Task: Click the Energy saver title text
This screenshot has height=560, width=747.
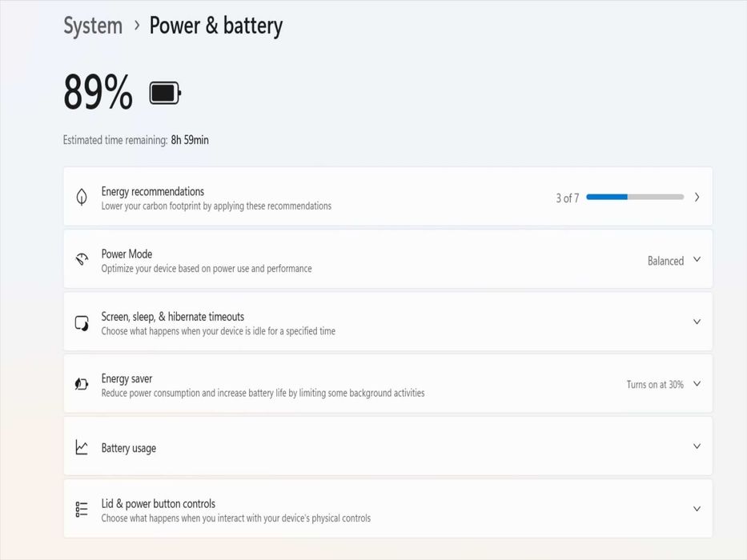Action: coord(127,378)
